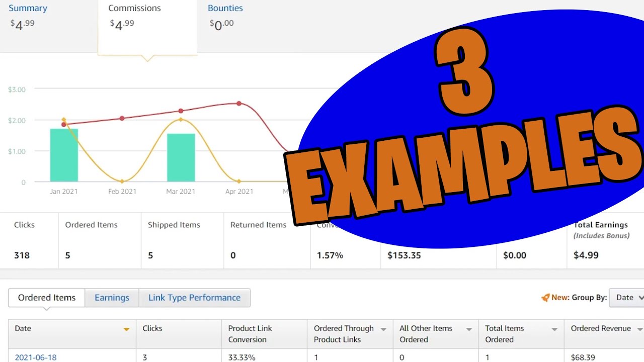Click the Returned Items value 0
The image size is (644, 362).
pos(233,255)
